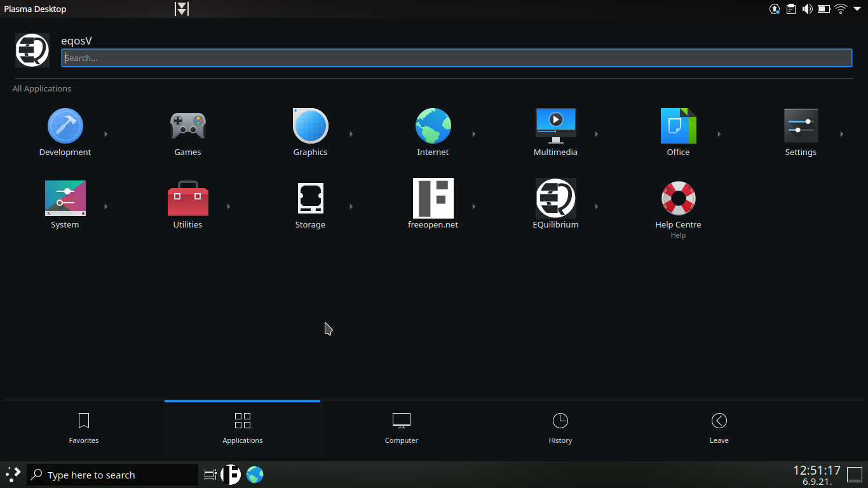Image resolution: width=868 pixels, height=488 pixels.
Task: Expand the Utilities submenu arrow
Action: 229,207
